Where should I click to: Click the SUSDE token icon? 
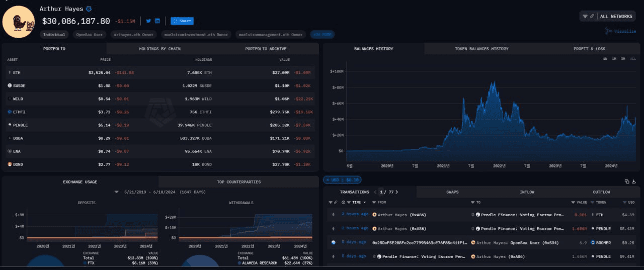(10, 85)
